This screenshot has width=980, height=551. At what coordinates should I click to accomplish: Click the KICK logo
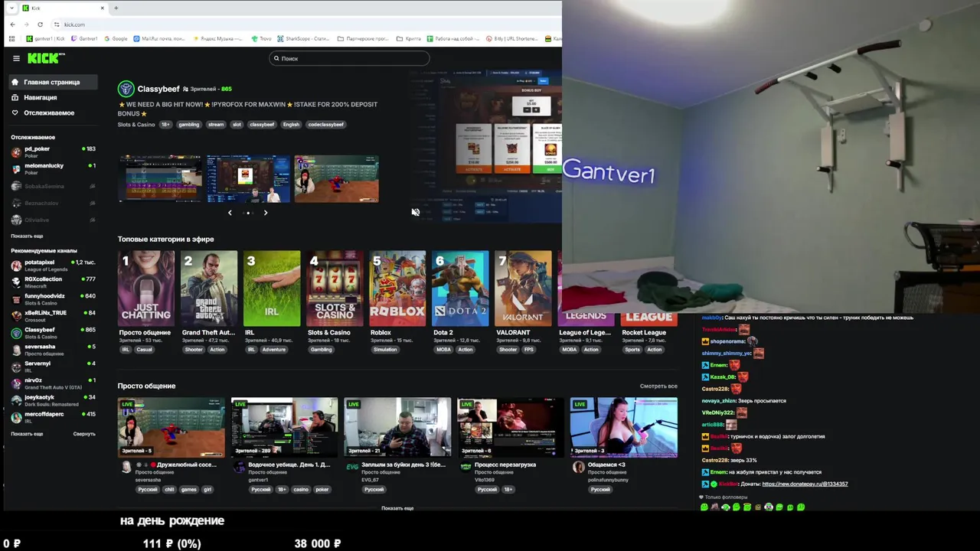click(x=46, y=58)
